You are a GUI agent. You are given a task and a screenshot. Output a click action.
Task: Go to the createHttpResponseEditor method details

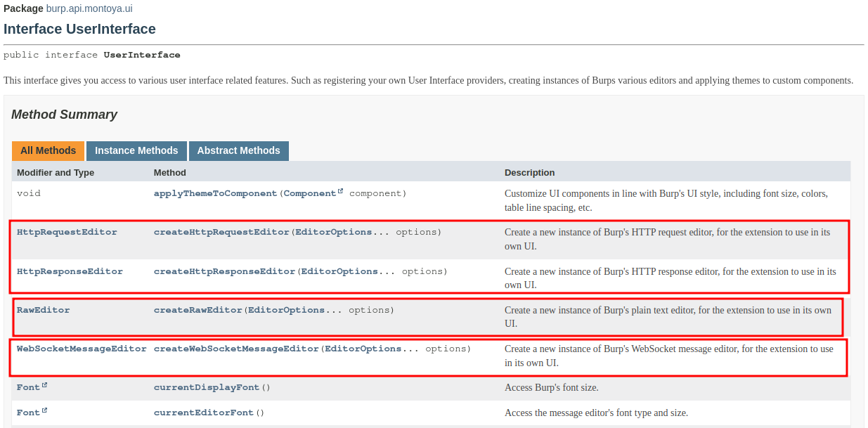[x=224, y=271]
